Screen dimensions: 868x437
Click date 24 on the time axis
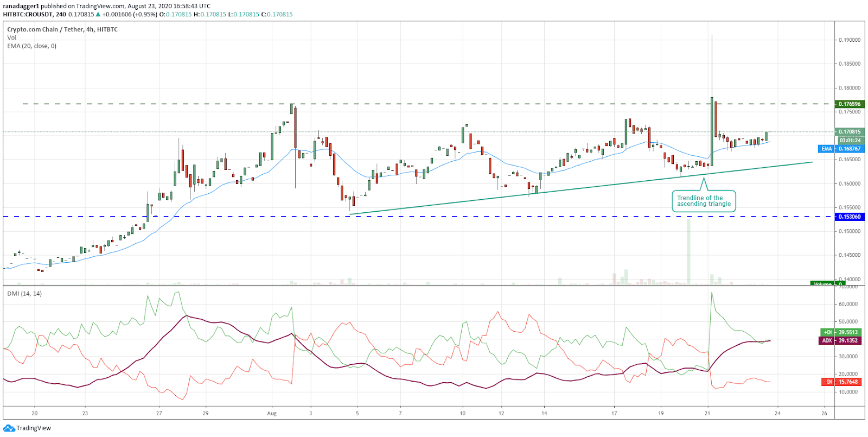pos(777,414)
